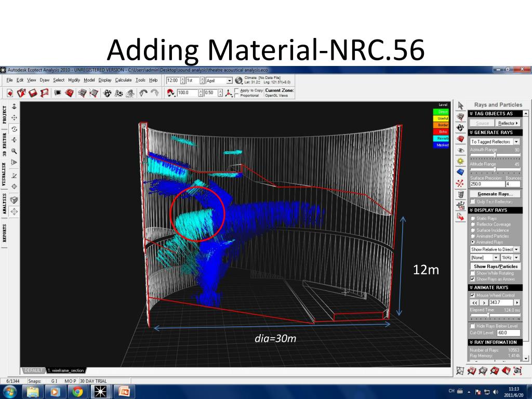
Task: Select the Reflector Coverage radio option
Action: [490, 224]
